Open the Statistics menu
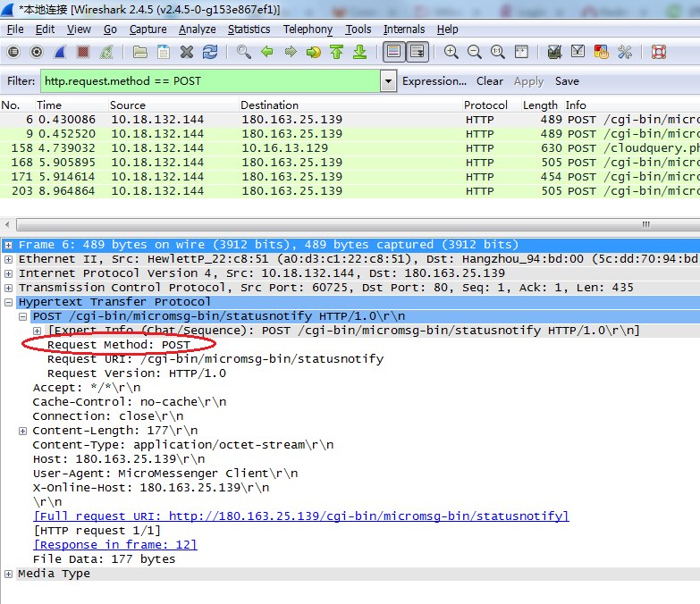This screenshot has height=604, width=700. tap(249, 29)
